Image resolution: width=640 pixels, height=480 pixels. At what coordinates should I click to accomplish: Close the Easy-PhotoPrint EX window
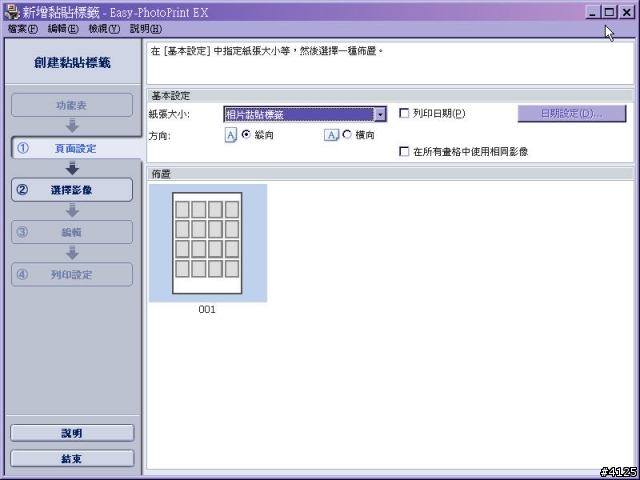pos(626,12)
